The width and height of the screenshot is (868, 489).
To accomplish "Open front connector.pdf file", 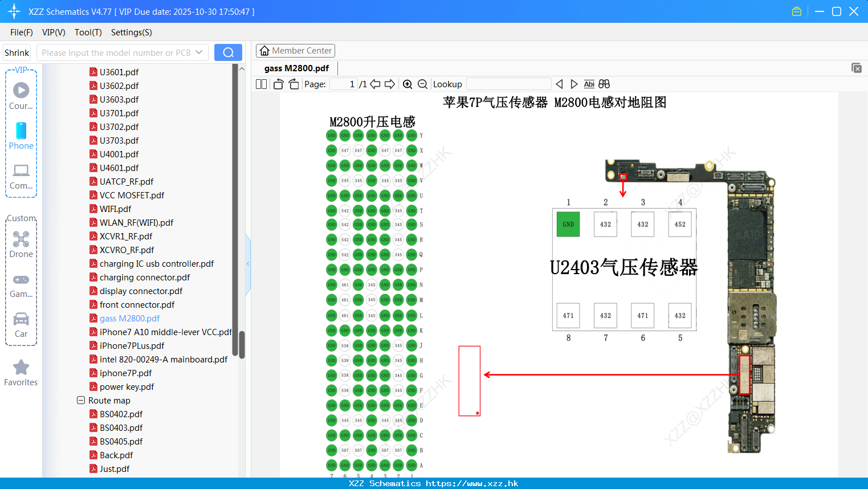I will pyautogui.click(x=137, y=304).
